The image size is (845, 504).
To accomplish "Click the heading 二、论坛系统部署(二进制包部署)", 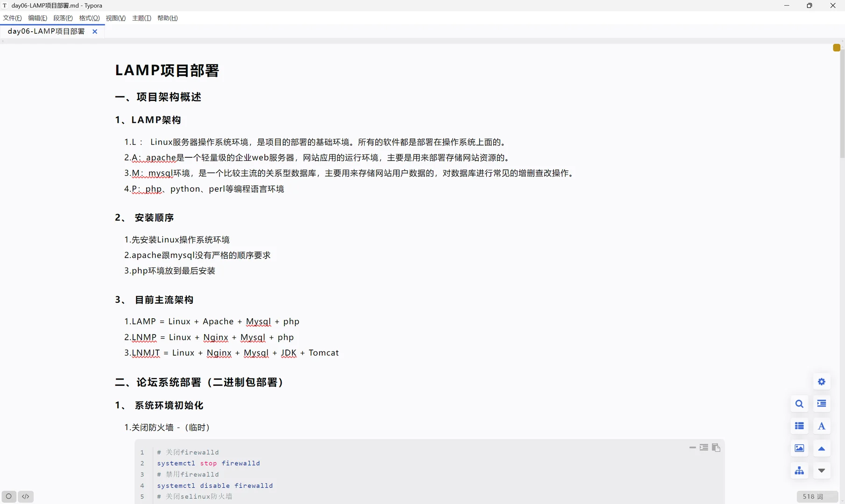I will click(199, 383).
